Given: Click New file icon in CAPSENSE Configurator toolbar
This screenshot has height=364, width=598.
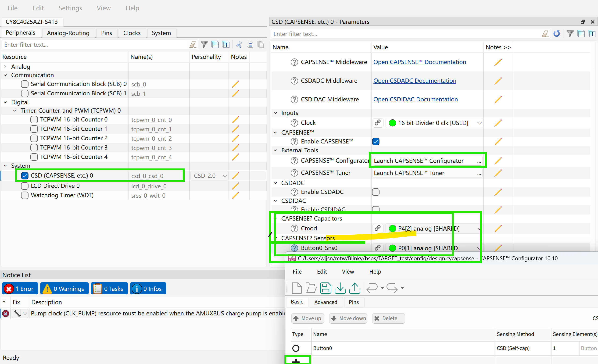Looking at the screenshot, I should pos(297,288).
